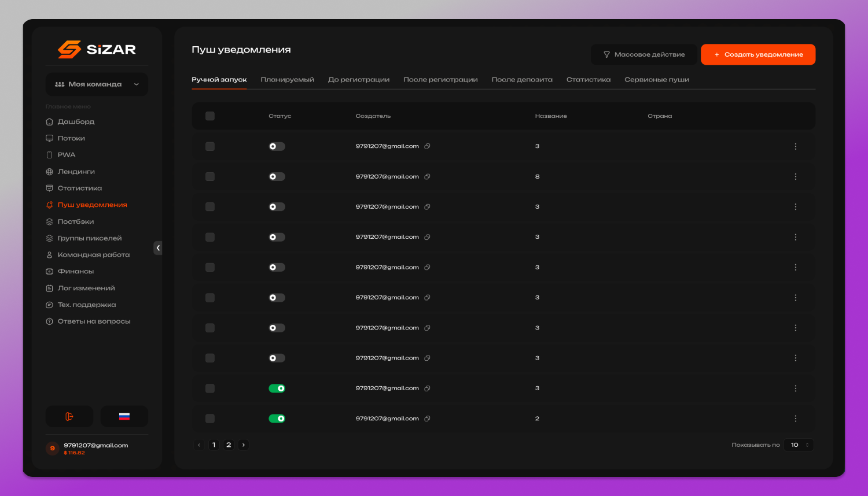Switch to the Планируемый tab
The height and width of the screenshot is (496, 868).
[288, 80]
